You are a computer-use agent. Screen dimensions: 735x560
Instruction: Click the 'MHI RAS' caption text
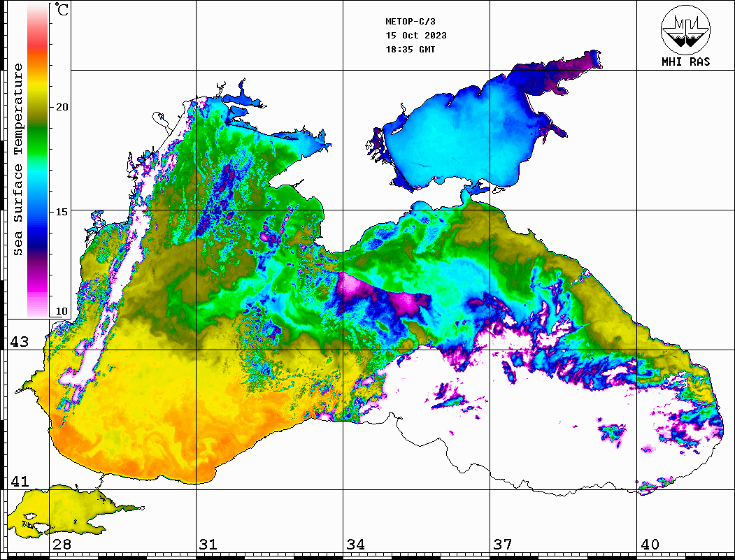[x=685, y=62]
